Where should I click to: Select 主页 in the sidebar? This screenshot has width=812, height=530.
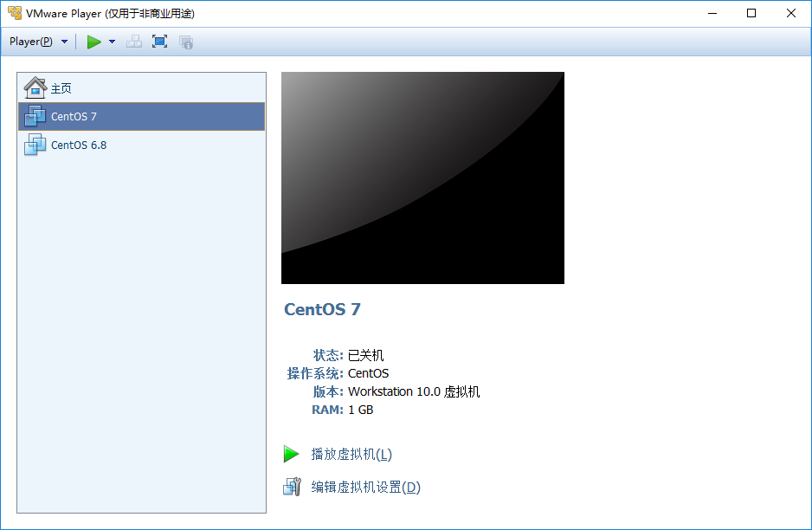pos(61,87)
